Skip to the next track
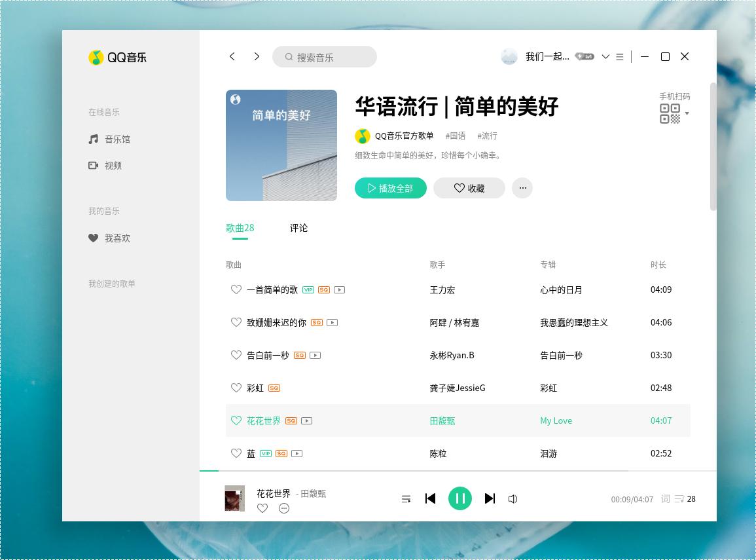Viewport: 756px width, 560px height. (x=490, y=498)
